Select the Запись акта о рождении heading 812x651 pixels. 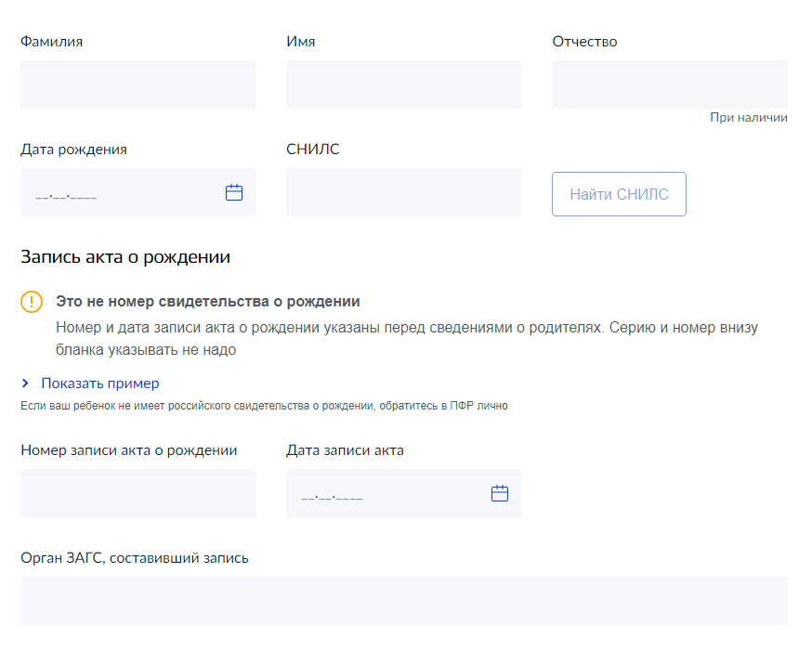[x=125, y=257]
